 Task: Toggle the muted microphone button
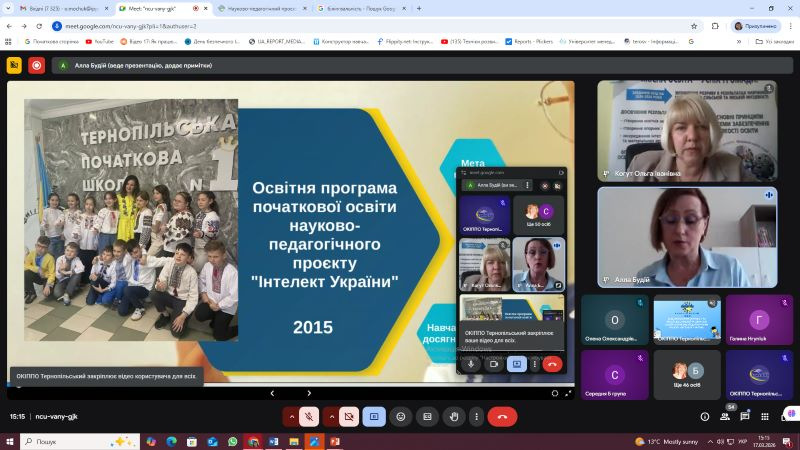[311, 416]
